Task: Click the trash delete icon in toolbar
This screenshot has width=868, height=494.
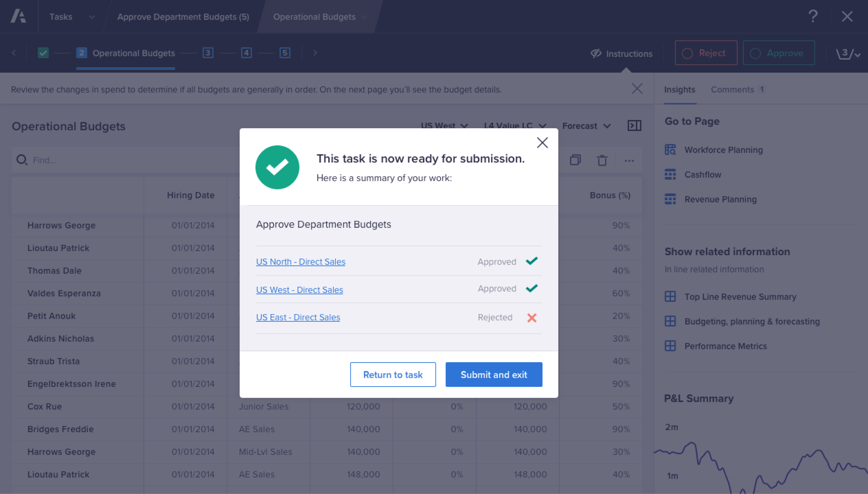Action: tap(602, 160)
